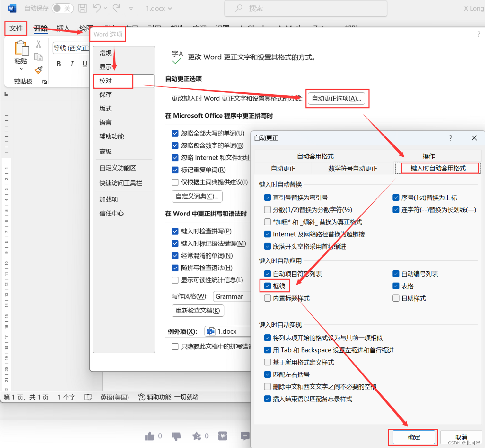Click the Cut scissors icon
The width and height of the screenshot is (485, 448).
[x=39, y=44]
